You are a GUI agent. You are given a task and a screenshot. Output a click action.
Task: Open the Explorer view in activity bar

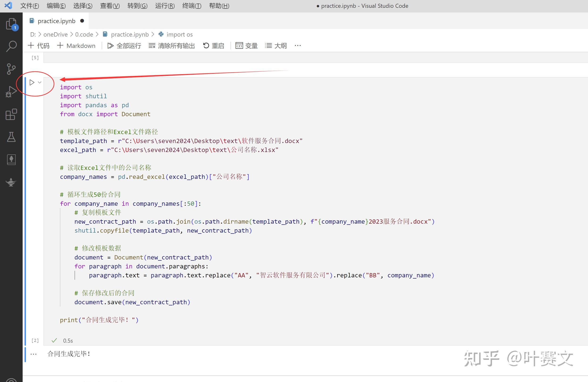tap(11, 24)
